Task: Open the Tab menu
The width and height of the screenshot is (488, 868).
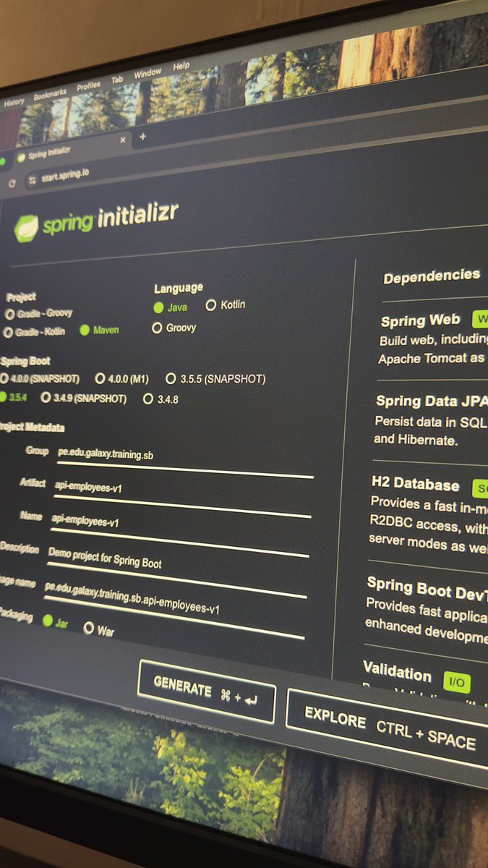Action: (117, 80)
